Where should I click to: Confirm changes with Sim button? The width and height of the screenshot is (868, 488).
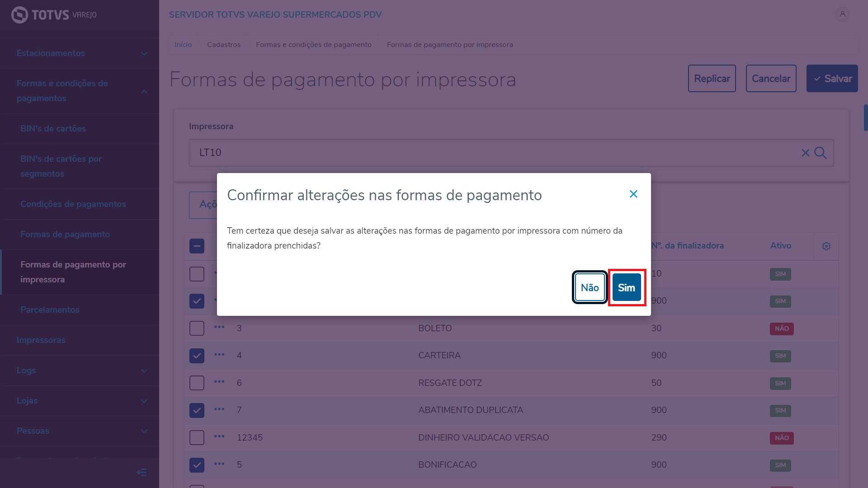627,287
